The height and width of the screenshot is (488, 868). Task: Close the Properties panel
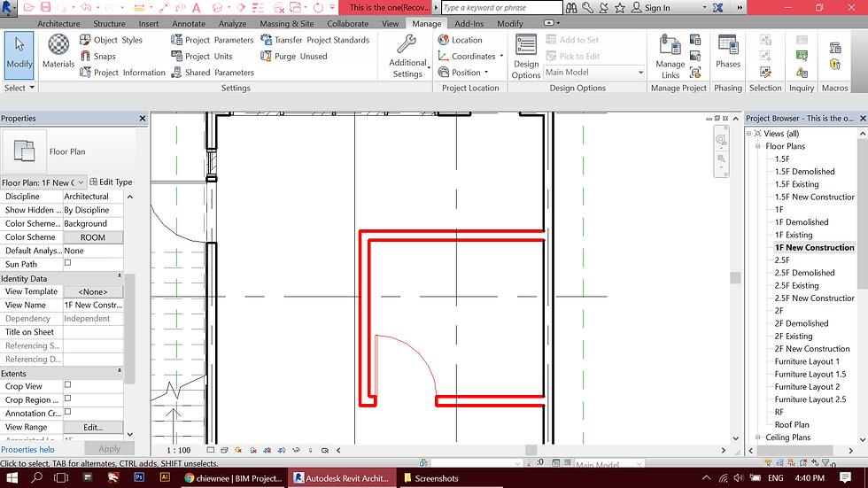[143, 119]
